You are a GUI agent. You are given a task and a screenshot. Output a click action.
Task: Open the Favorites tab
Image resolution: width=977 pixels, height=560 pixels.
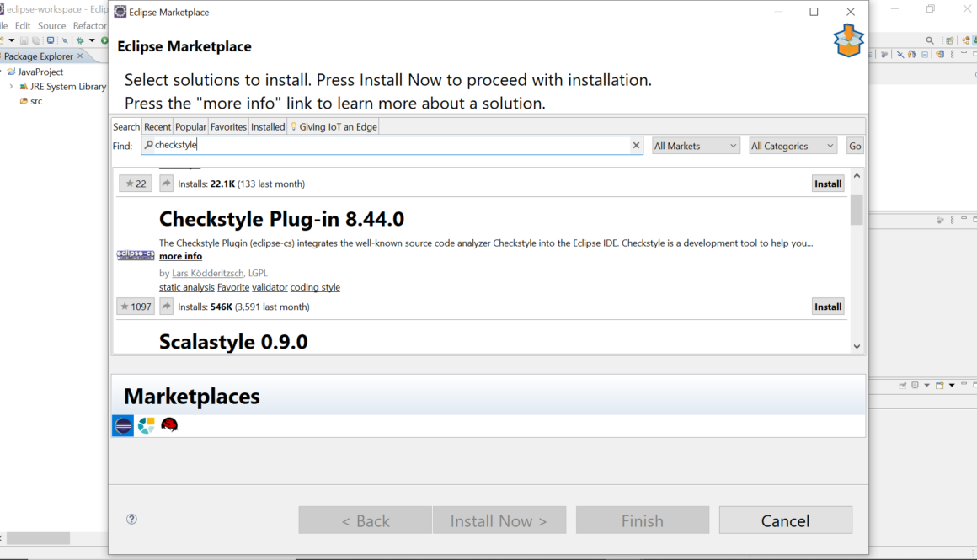point(228,126)
